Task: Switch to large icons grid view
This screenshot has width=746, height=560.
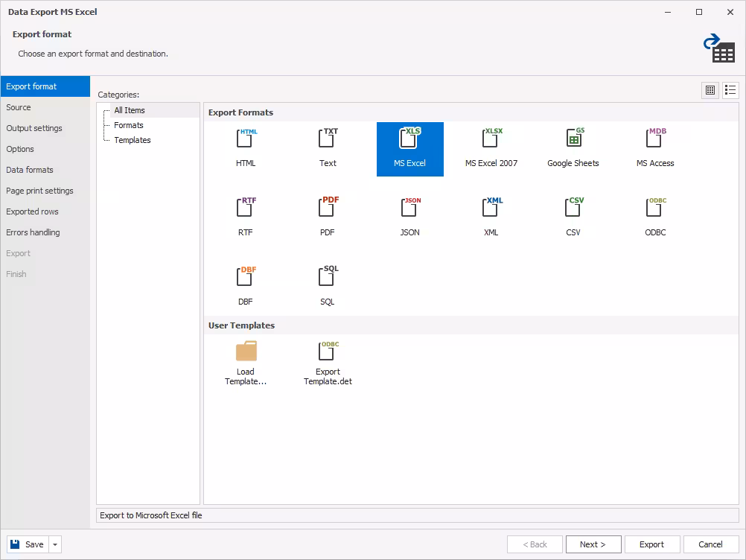Action: tap(710, 90)
